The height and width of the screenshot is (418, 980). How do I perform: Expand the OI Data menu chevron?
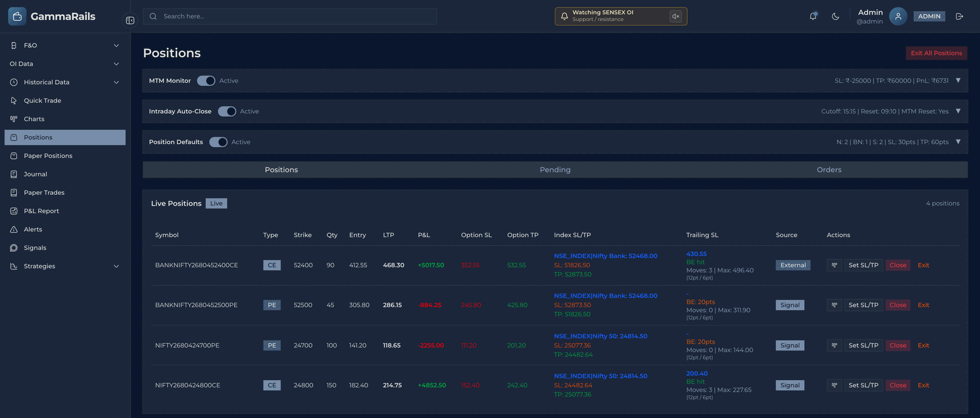pyautogui.click(x=116, y=64)
